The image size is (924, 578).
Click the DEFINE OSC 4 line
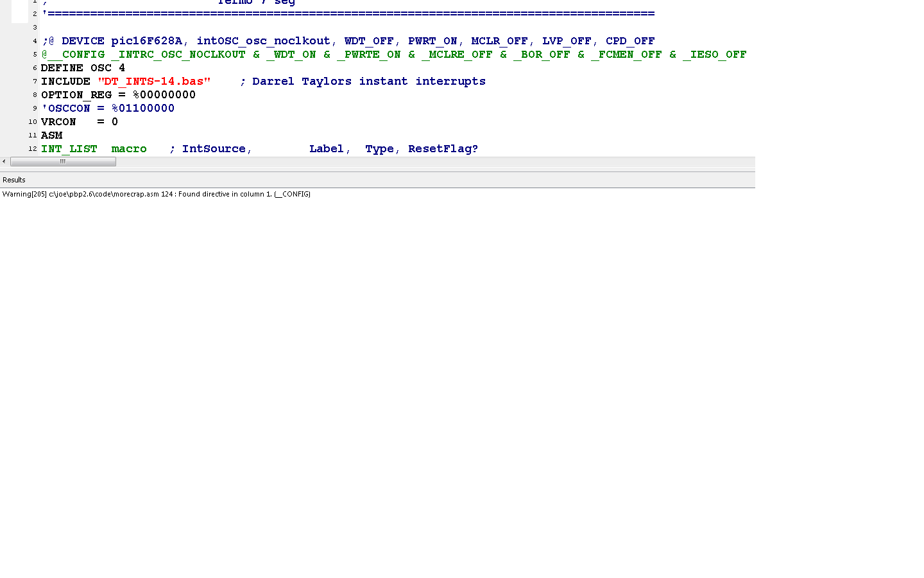click(83, 68)
